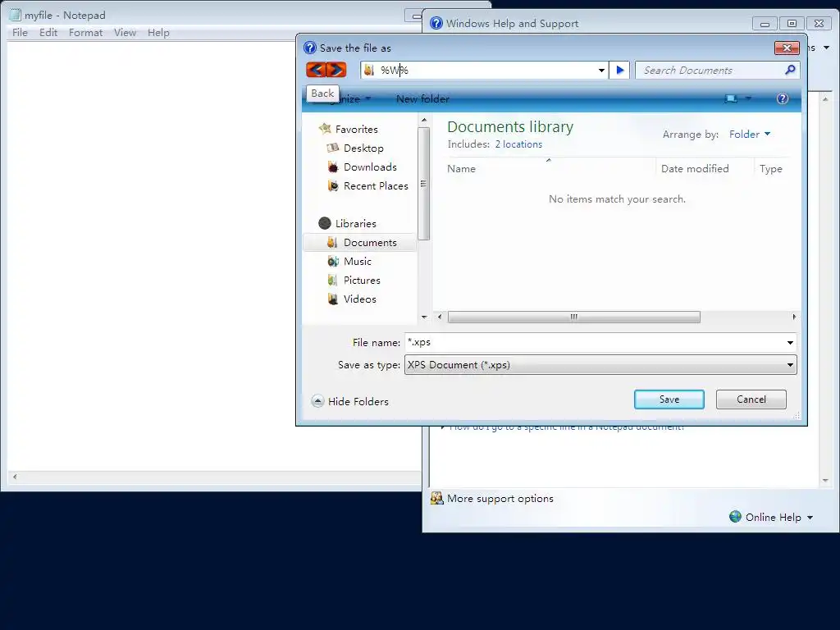
Task: Open the Arrange by Folder dropdown
Action: [750, 134]
